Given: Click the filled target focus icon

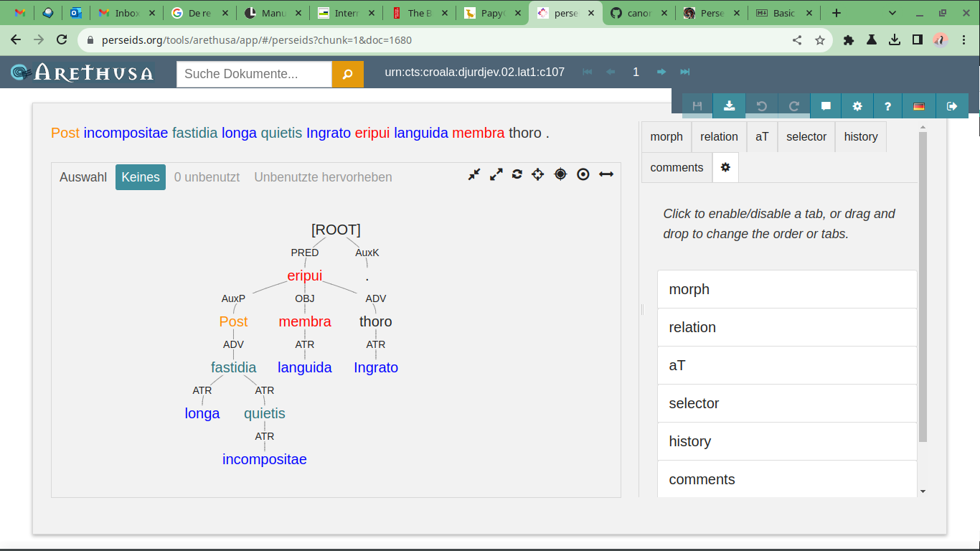Looking at the screenshot, I should click(561, 174).
